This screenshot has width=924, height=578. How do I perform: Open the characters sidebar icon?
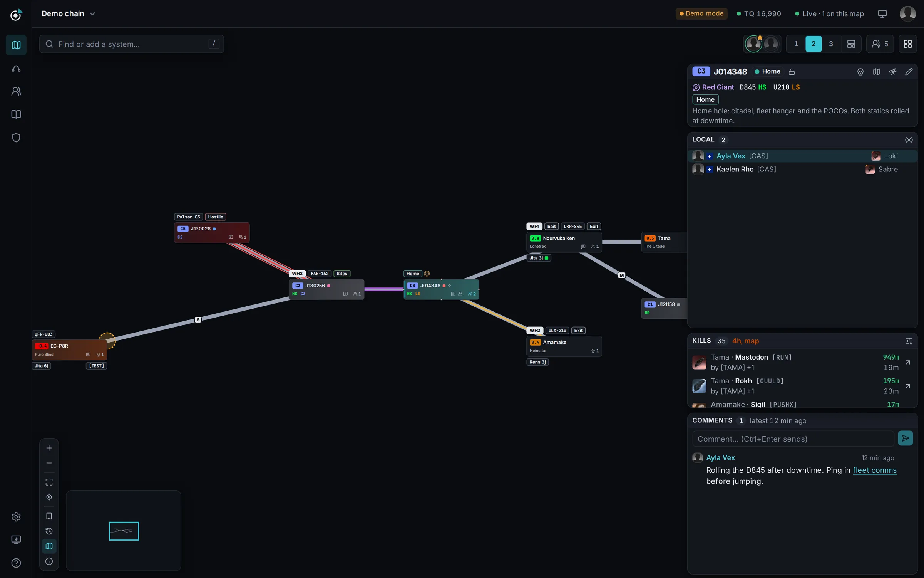click(16, 91)
